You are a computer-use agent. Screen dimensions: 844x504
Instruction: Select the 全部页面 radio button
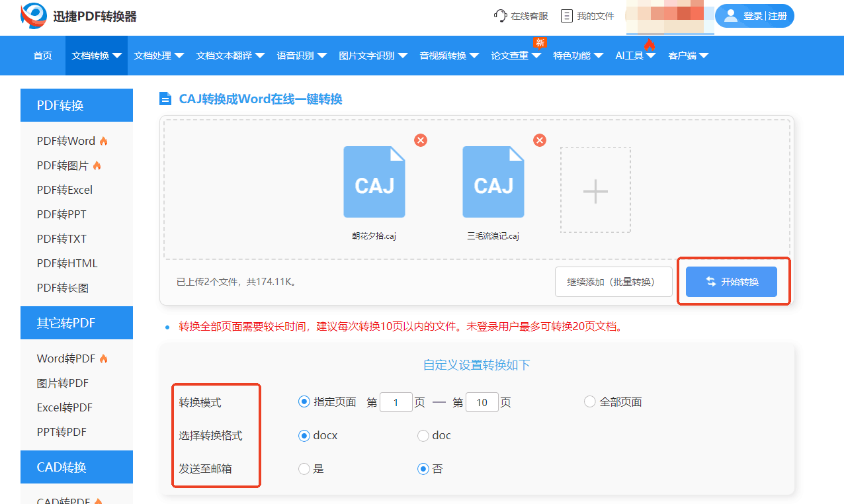click(589, 401)
